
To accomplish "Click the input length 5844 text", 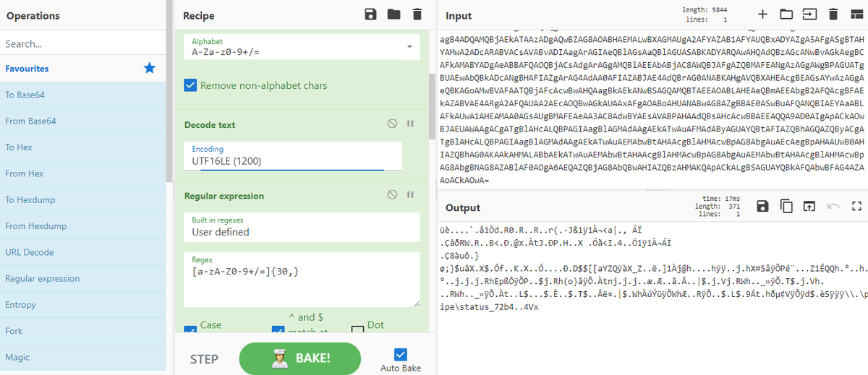I will pos(706,9).
